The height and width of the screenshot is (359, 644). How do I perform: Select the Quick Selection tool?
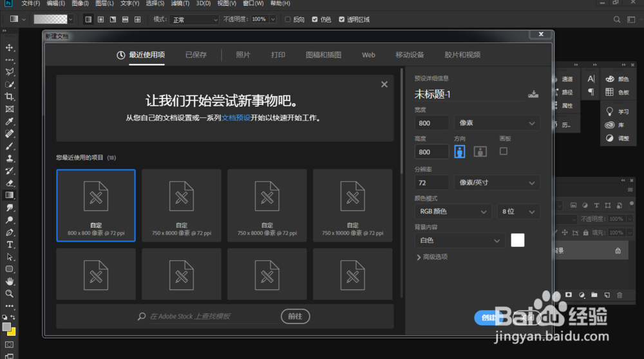(10, 84)
